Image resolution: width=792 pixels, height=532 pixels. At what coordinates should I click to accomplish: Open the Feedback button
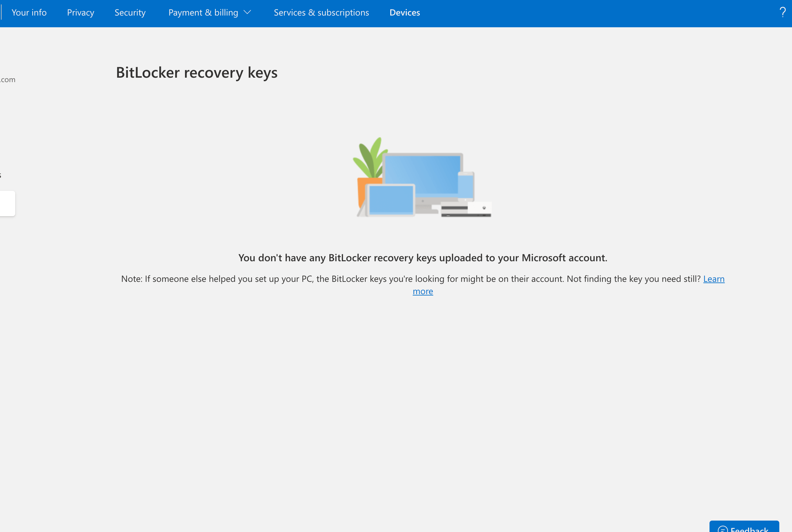(744, 527)
